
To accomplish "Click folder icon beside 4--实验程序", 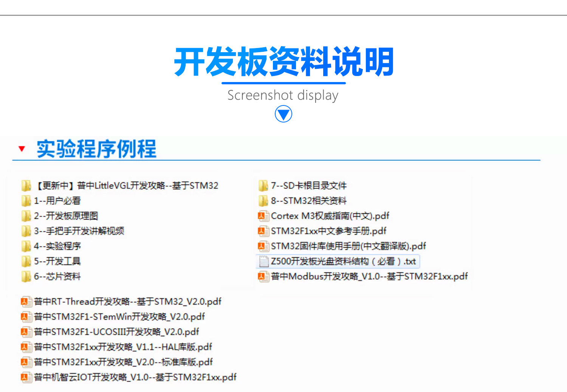I will pyautogui.click(x=26, y=246).
